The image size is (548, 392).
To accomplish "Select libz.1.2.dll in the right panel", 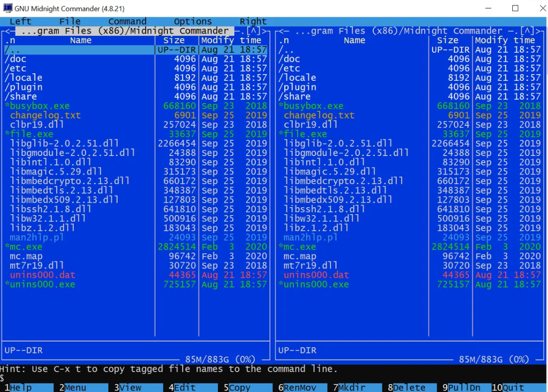I will [x=410, y=229].
